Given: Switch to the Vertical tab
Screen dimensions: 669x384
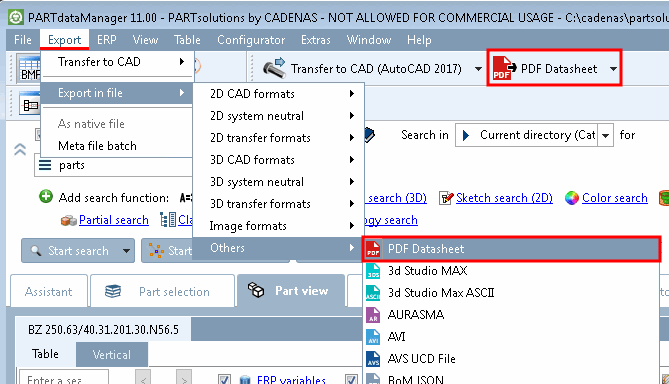Looking at the screenshot, I should pyautogui.click(x=112, y=355).
